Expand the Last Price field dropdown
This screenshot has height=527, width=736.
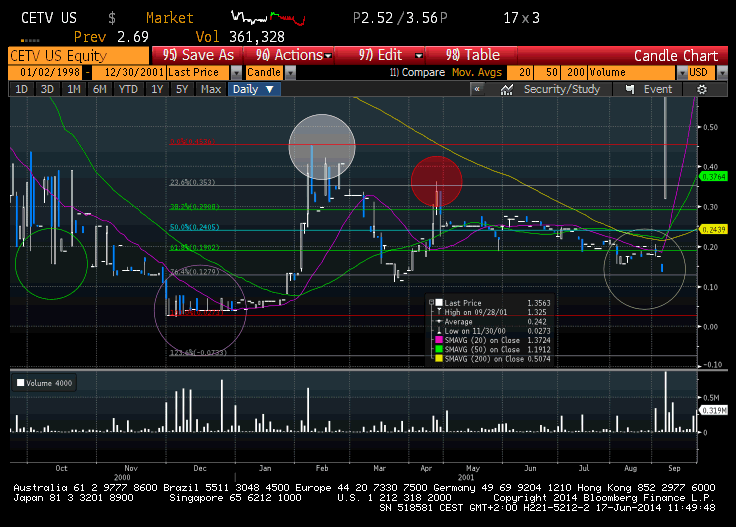(237, 73)
